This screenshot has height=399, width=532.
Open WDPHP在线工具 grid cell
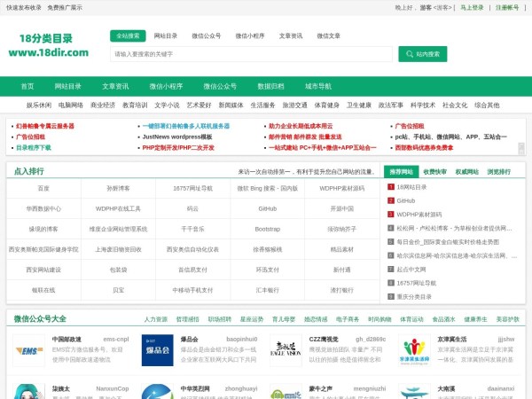(118, 208)
